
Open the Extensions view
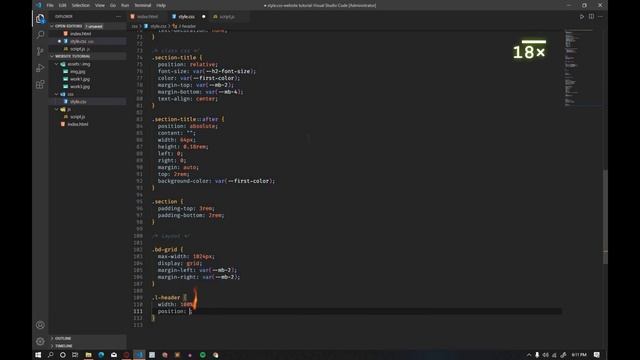(40, 84)
